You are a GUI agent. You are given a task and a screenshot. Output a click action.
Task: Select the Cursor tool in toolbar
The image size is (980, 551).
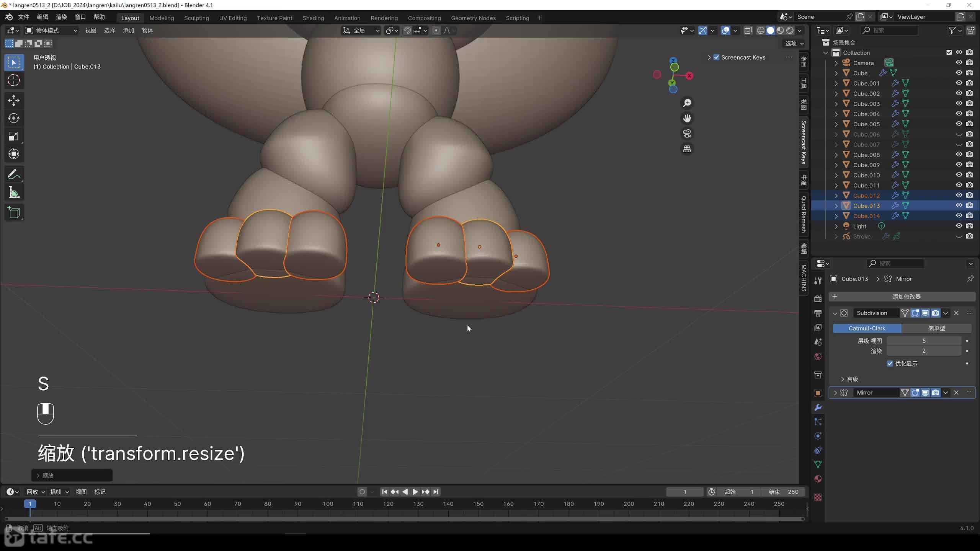pyautogui.click(x=14, y=80)
